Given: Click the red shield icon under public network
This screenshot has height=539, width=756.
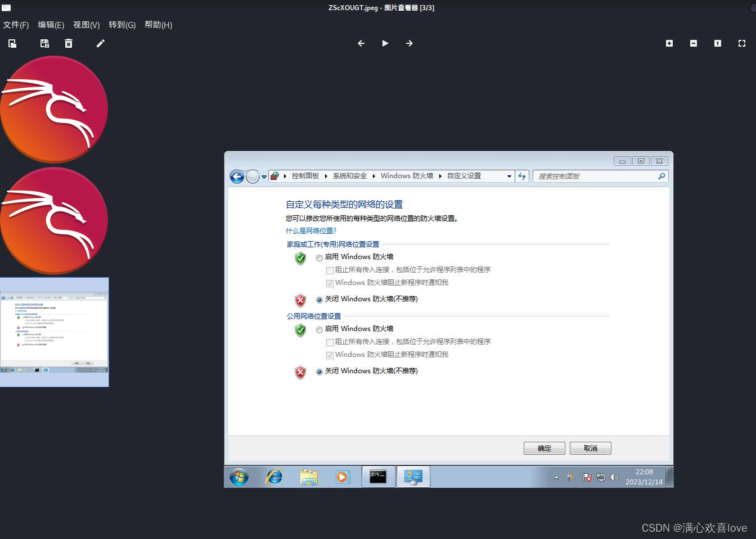Looking at the screenshot, I should pos(300,372).
